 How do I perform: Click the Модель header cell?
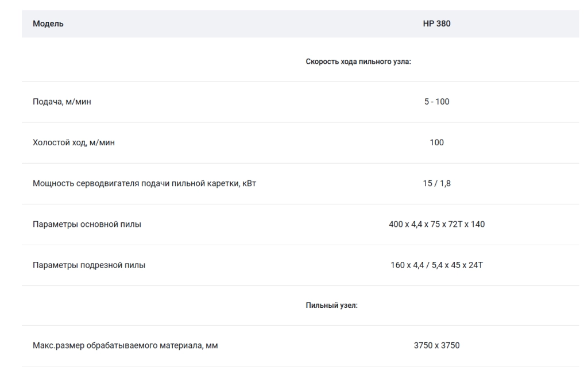(x=48, y=24)
